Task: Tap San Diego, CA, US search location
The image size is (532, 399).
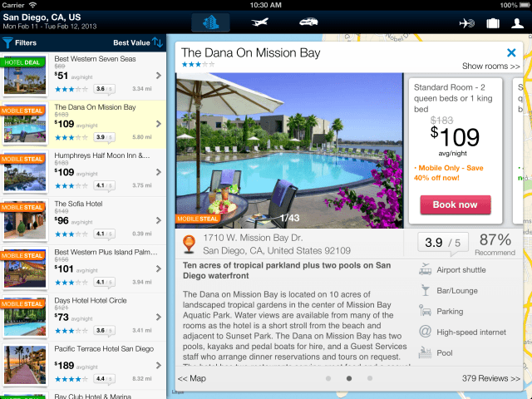Action: click(x=42, y=17)
